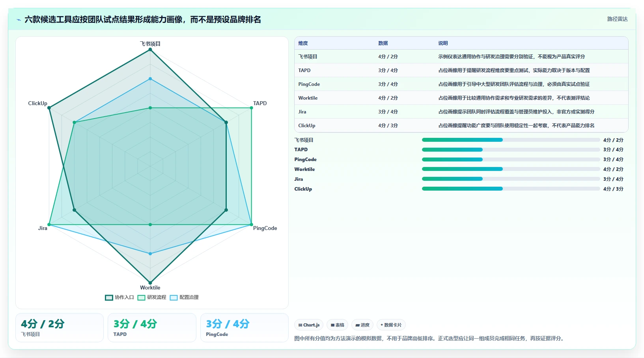Toggle the 协作入口 legend swatch

click(x=109, y=298)
